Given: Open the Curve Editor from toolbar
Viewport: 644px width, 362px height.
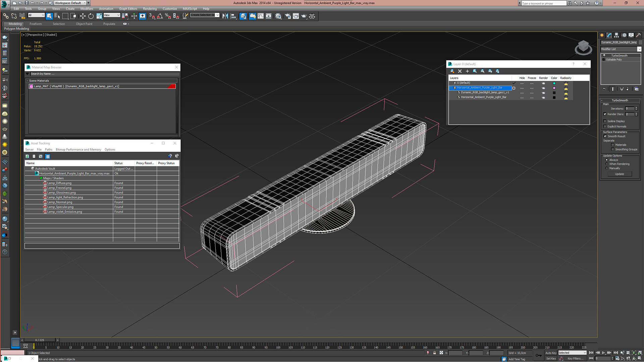Looking at the screenshot, I should [261, 16].
